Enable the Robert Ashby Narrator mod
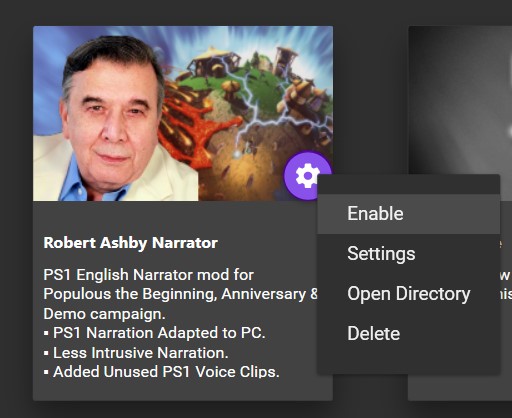Image resolution: width=512 pixels, height=418 pixels. [409, 214]
